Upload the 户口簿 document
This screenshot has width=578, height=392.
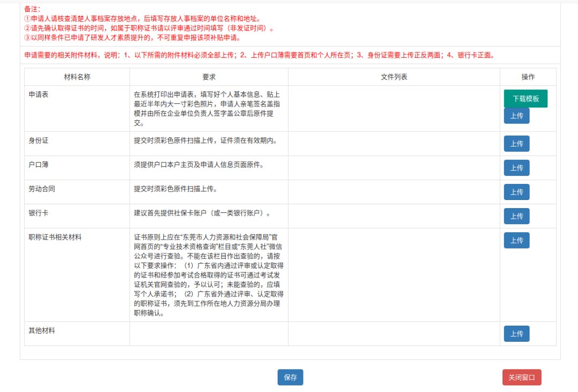click(x=516, y=168)
